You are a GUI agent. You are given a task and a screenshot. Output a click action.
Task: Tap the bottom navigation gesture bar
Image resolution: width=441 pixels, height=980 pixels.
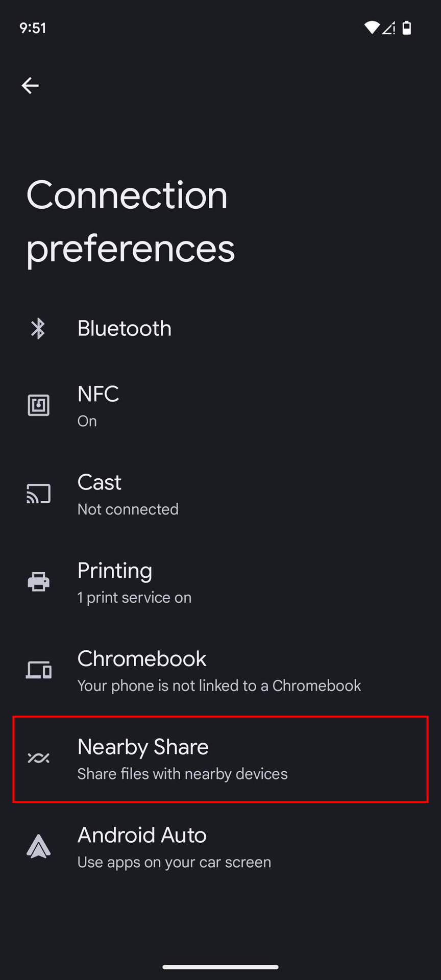220,967
